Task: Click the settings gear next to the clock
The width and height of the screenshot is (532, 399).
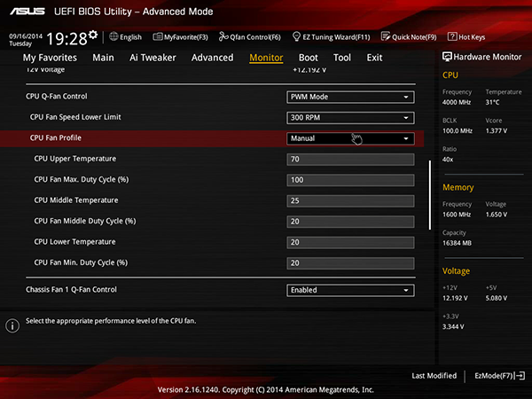Action: (x=93, y=35)
